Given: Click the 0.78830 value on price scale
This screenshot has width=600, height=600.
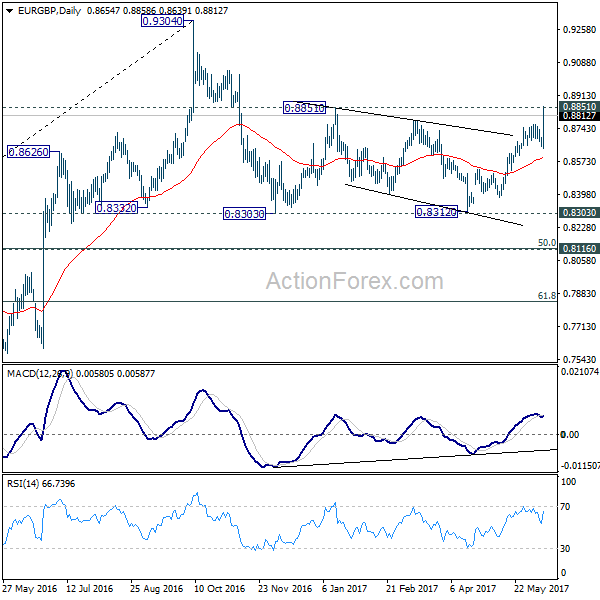Looking at the screenshot, I should pyautogui.click(x=579, y=293).
